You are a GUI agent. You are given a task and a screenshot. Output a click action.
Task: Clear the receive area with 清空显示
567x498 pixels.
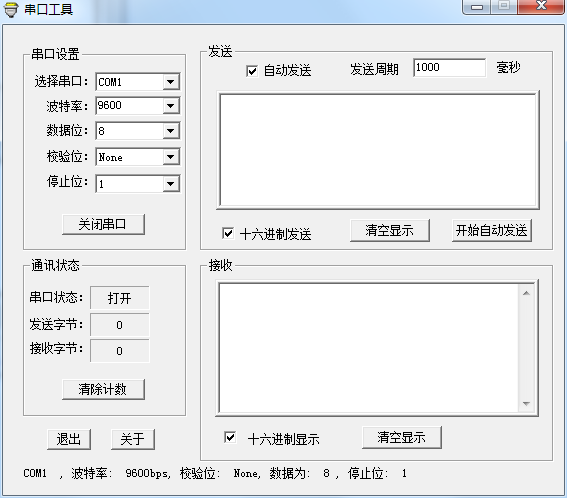click(402, 437)
